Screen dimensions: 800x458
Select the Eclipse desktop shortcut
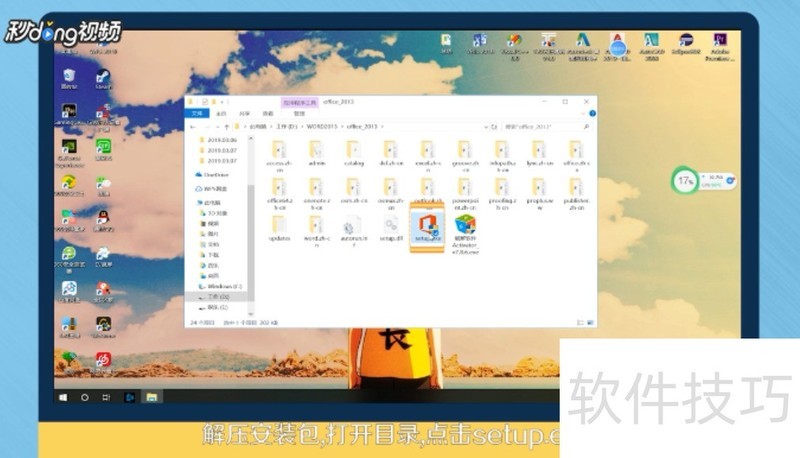coord(686,44)
